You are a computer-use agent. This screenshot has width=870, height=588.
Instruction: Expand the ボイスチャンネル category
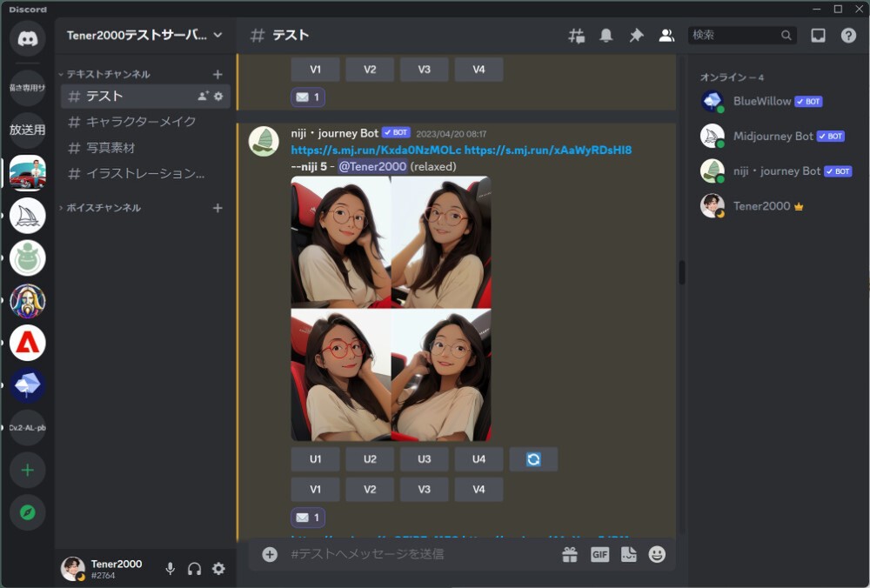[103, 208]
